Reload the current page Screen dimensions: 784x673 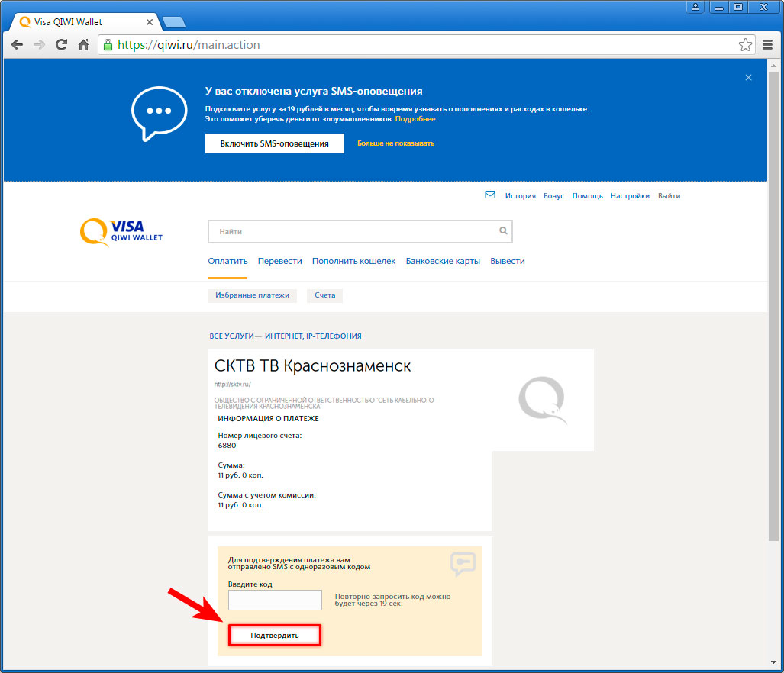click(62, 45)
